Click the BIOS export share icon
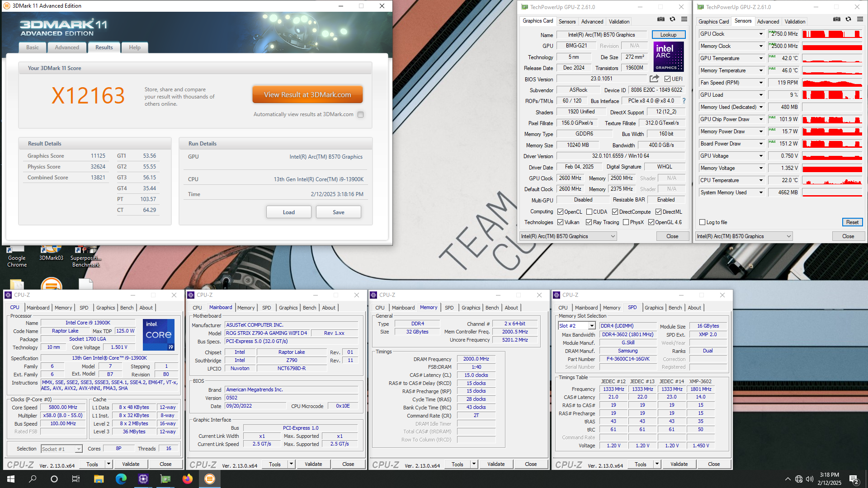 click(654, 79)
